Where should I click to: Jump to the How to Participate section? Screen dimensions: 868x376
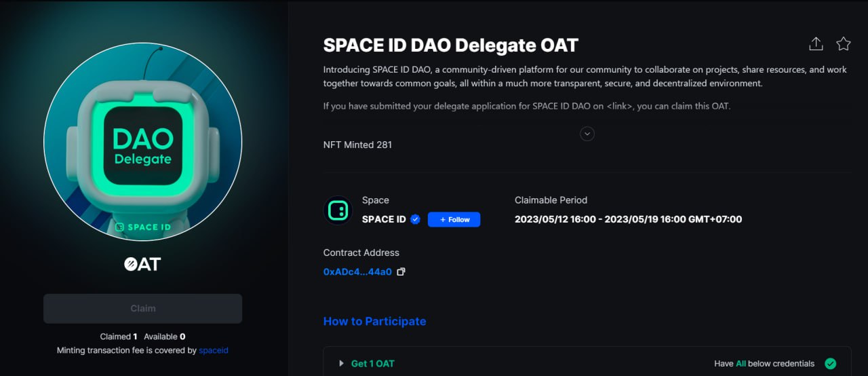(x=374, y=321)
